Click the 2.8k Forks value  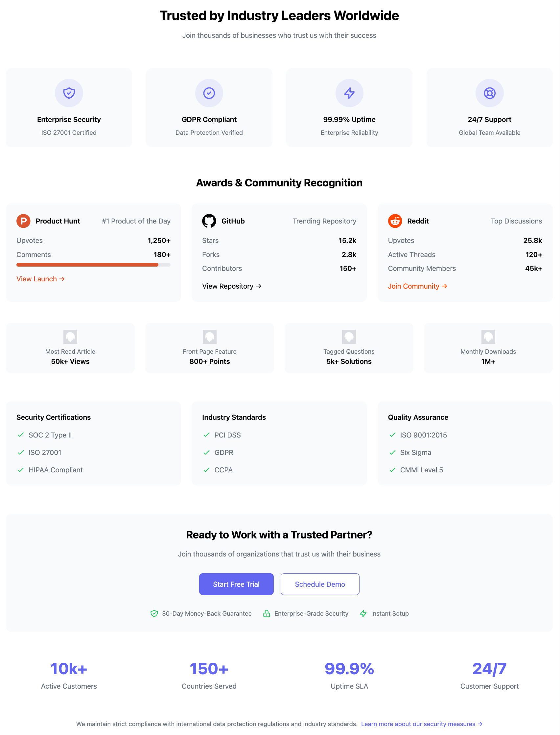[349, 254]
